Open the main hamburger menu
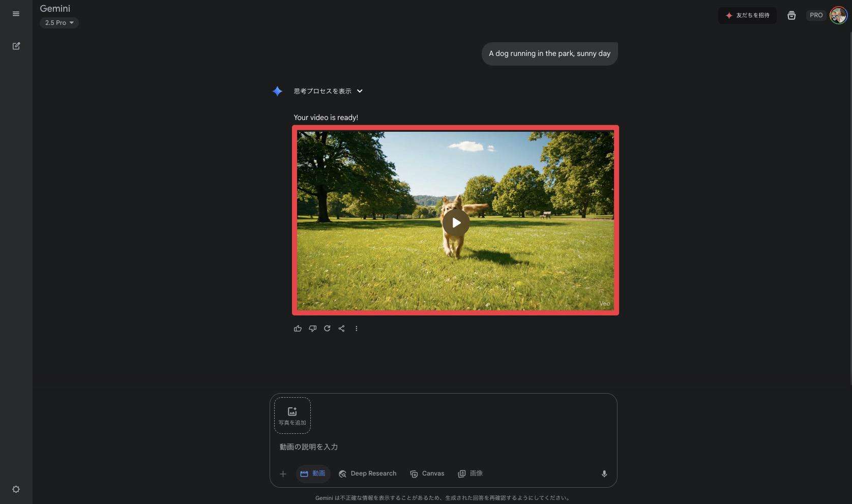The height and width of the screenshot is (504, 852). point(16,14)
